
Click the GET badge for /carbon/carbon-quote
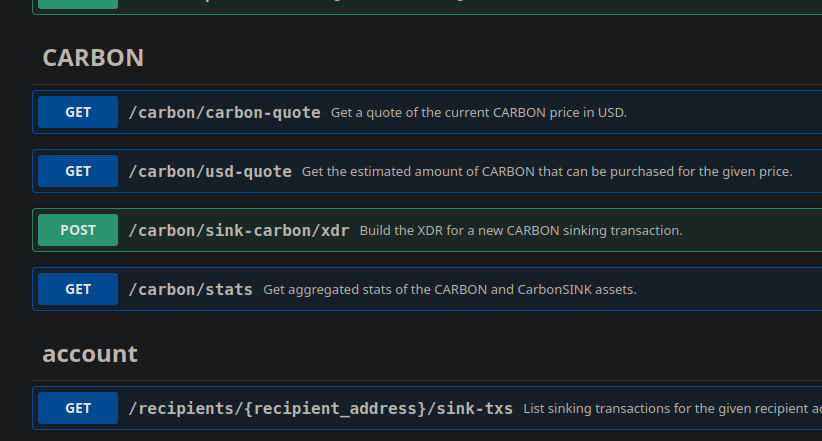click(x=78, y=112)
